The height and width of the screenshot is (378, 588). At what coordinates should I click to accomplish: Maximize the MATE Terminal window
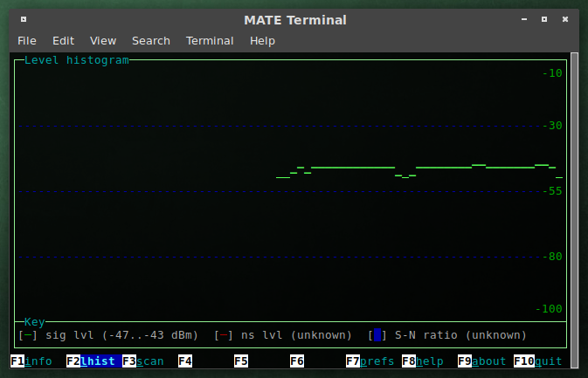tap(543, 19)
